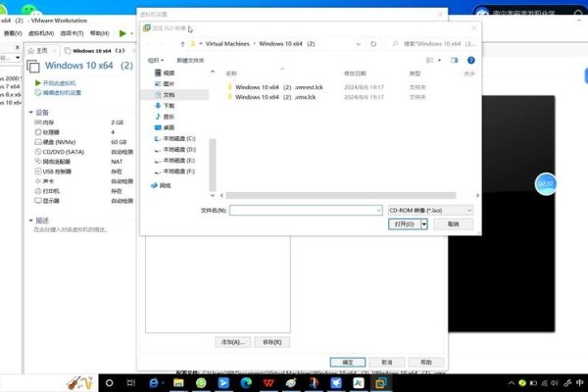Select 网络 in the navigation pane
The width and height of the screenshot is (588, 392).
point(161,185)
